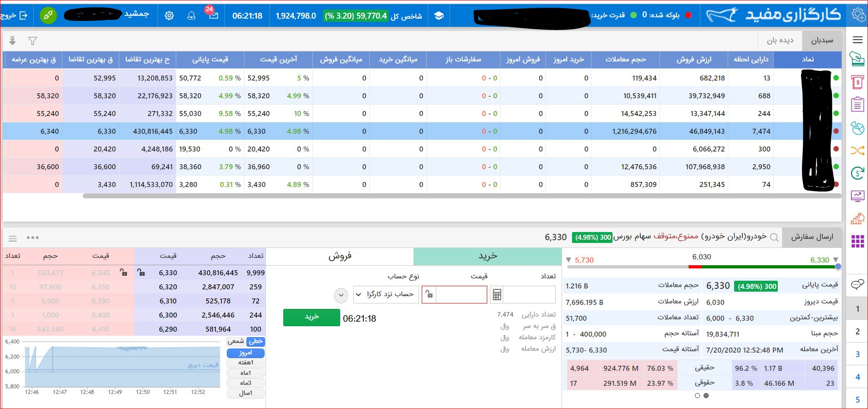Select the خطی line chart option
This screenshot has width=868, height=409.
click(256, 341)
